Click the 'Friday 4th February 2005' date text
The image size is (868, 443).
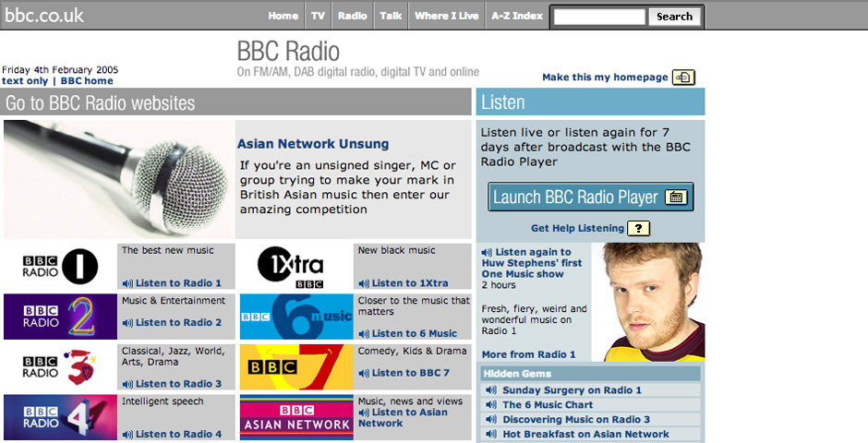(60, 70)
